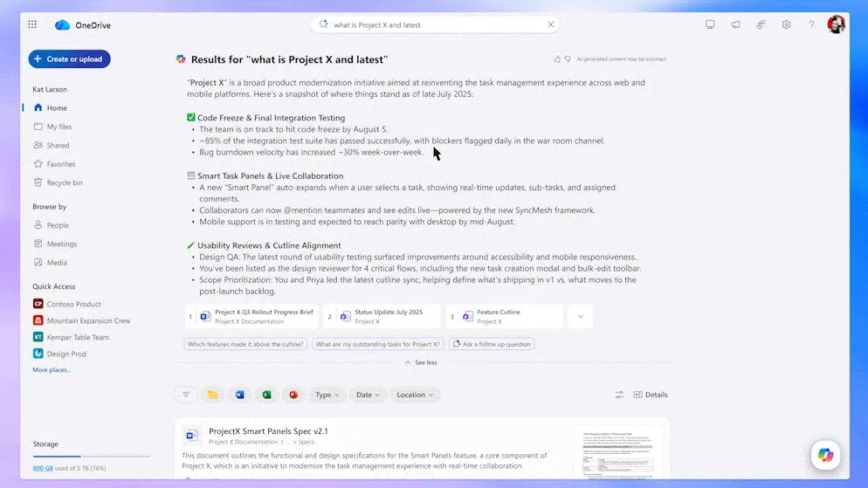Toggle the Word documents filter

coord(239,395)
